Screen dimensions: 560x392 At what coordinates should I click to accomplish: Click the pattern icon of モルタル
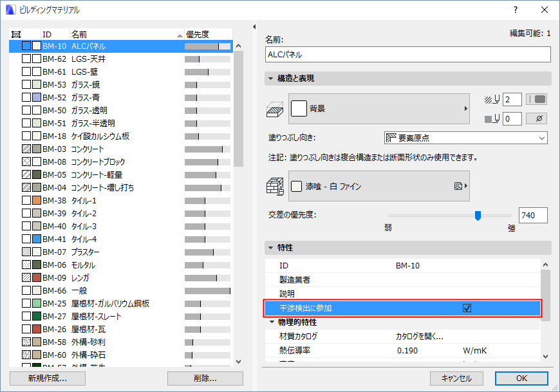pos(26,265)
